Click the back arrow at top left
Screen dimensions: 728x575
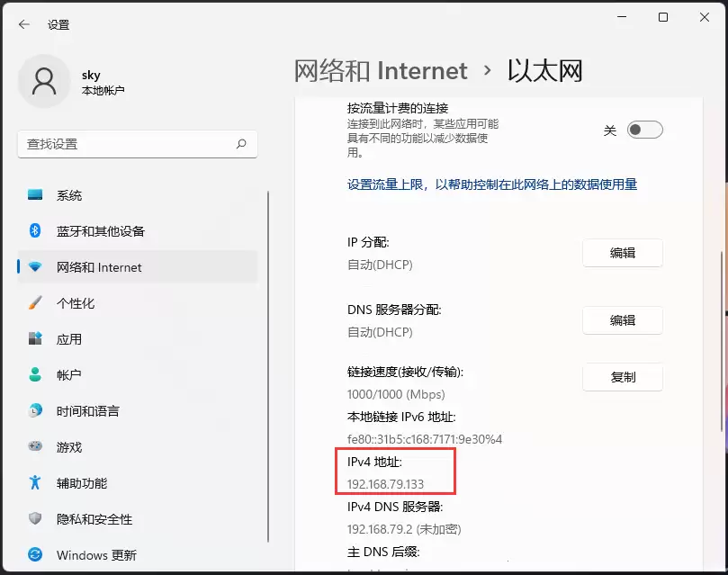pyautogui.click(x=23, y=24)
